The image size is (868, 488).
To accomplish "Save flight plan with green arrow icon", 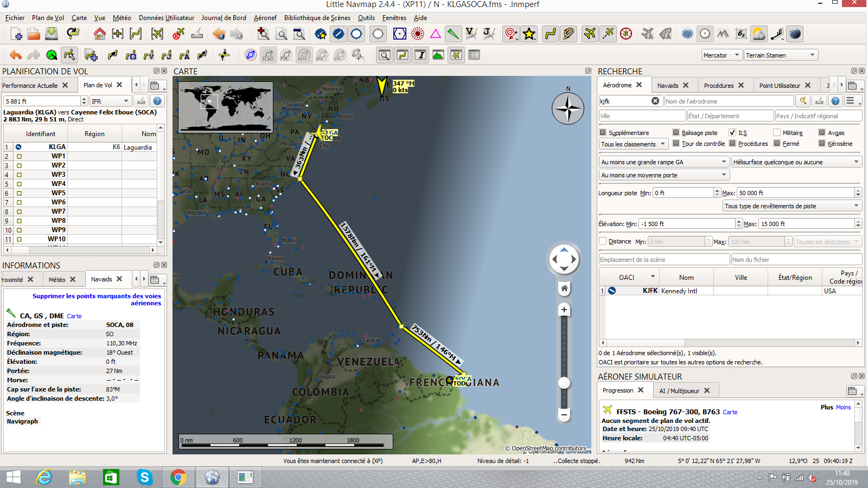I will click(x=52, y=34).
